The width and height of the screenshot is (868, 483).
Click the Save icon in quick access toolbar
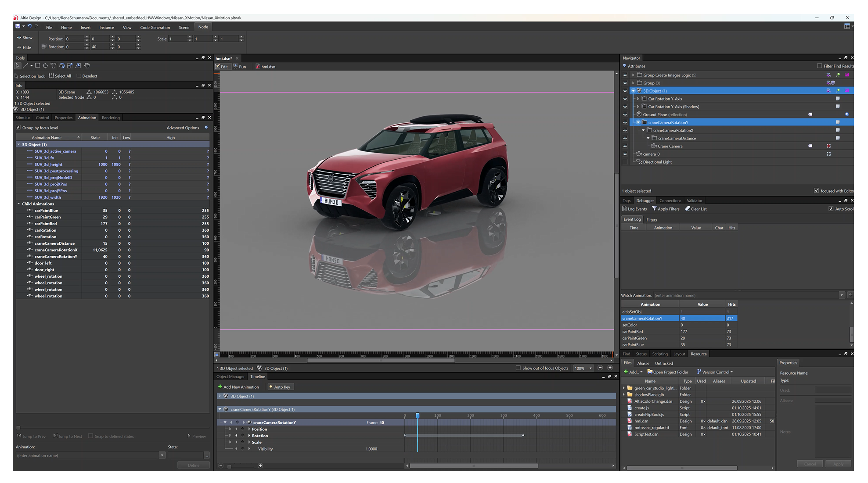point(18,26)
